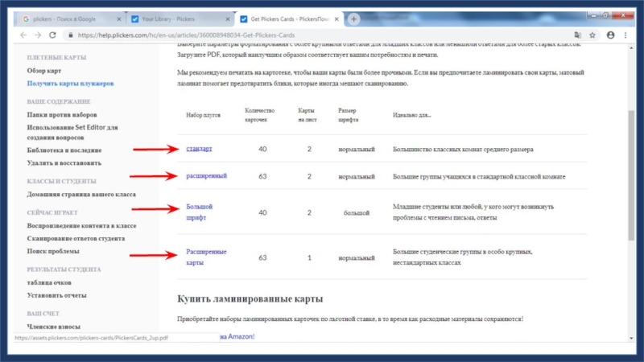644x362 pixels.
Task: Click value 1 in 'Расширенные карты' row
Action: coord(309,257)
